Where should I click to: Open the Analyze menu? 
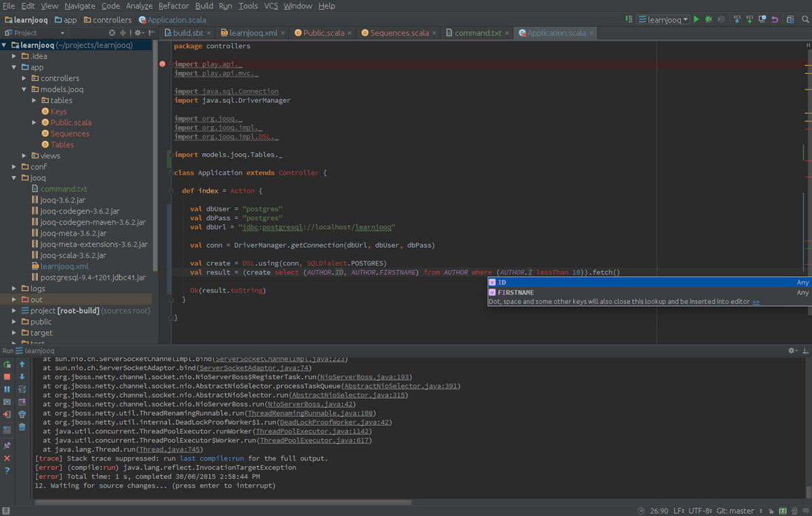139,5
